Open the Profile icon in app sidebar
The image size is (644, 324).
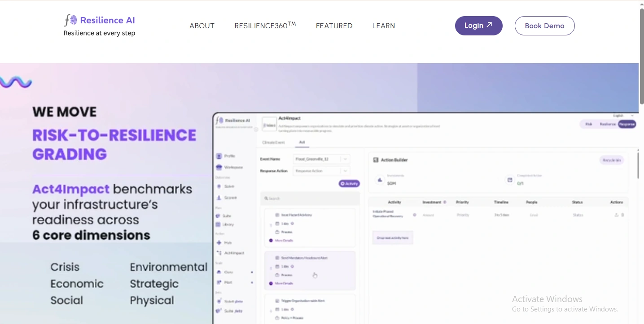pyautogui.click(x=219, y=156)
